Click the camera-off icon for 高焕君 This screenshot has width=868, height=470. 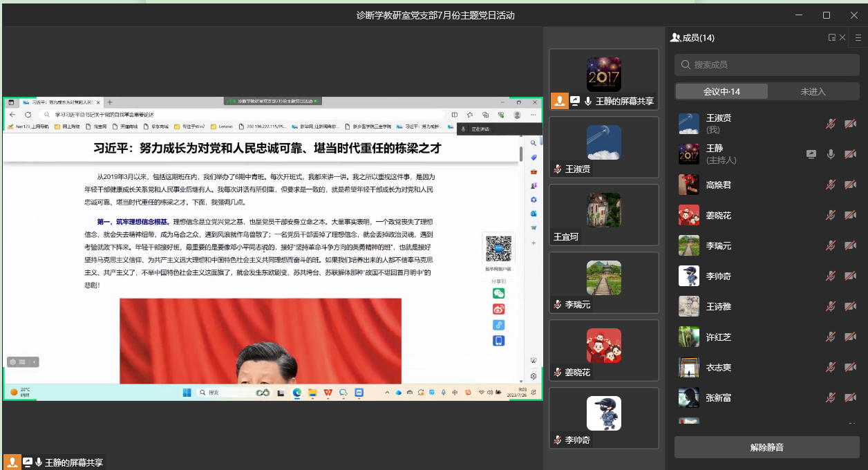(851, 185)
